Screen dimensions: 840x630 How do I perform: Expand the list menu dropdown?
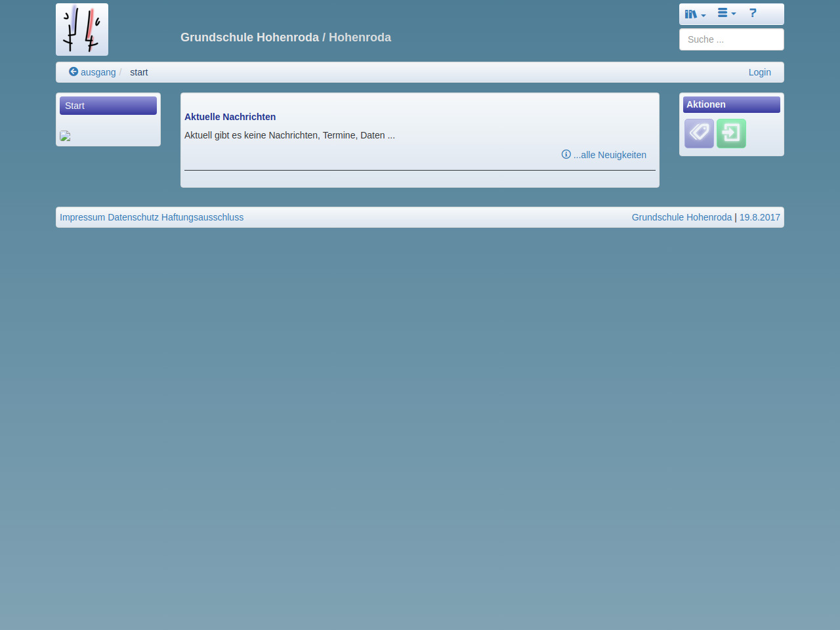726,13
